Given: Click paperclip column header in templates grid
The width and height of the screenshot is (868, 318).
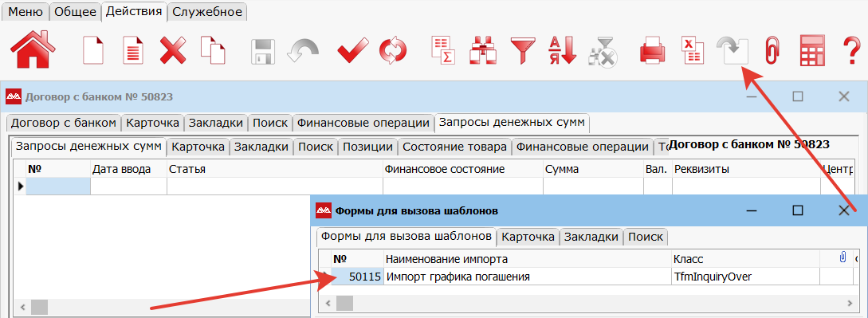Looking at the screenshot, I should (x=843, y=257).
